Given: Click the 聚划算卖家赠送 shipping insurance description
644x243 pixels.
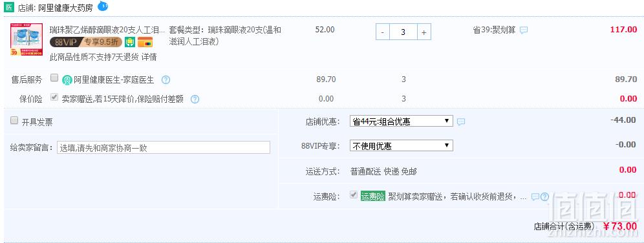Looking at the screenshot, I should 457,196.
